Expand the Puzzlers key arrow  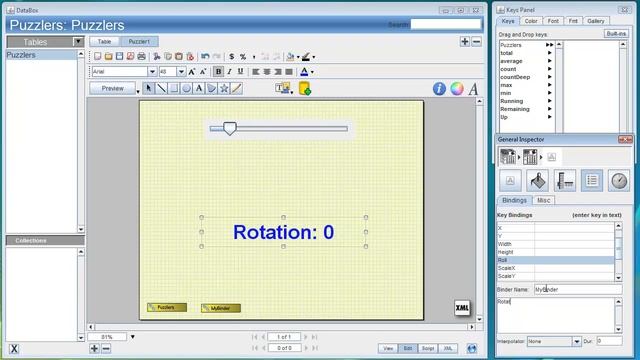pyautogui.click(x=549, y=45)
